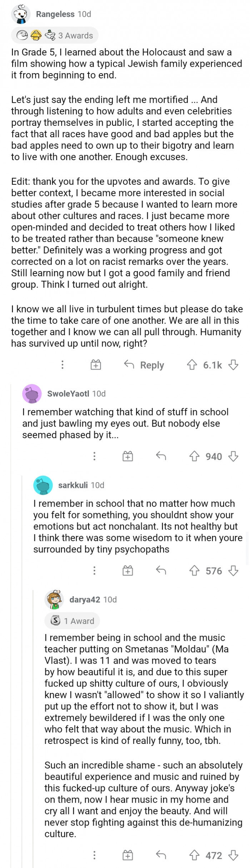
Task: Reply to darya42's comment via arrow icon
Action: (161, 855)
